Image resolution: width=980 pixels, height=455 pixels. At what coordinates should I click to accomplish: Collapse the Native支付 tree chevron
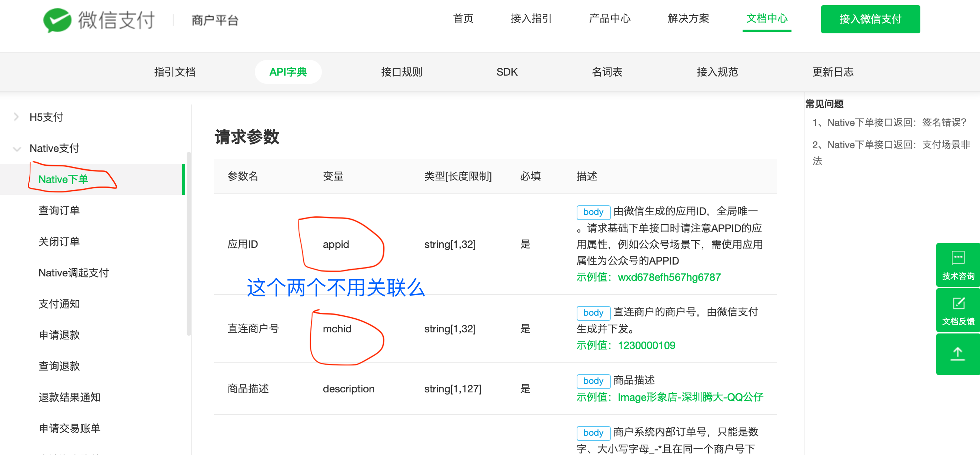17,148
